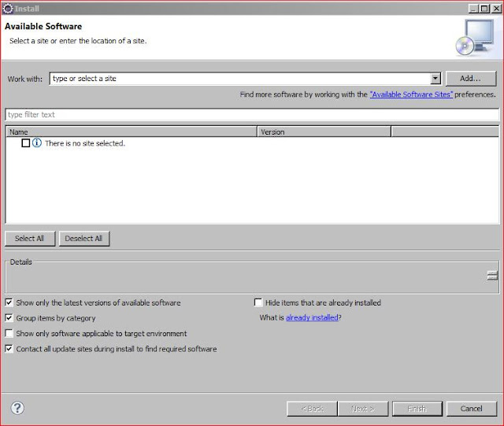Sort list by Version column header

(324, 132)
